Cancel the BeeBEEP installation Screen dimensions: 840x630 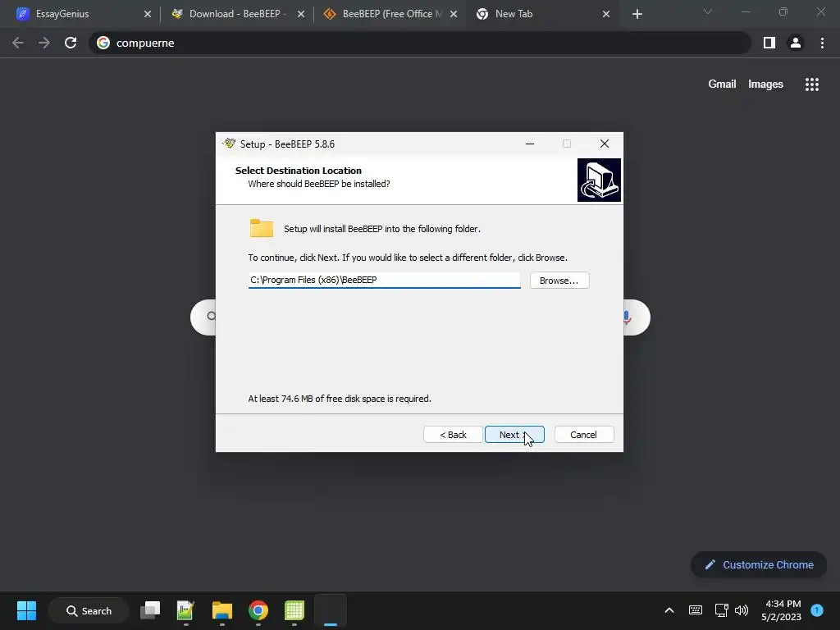(x=583, y=435)
